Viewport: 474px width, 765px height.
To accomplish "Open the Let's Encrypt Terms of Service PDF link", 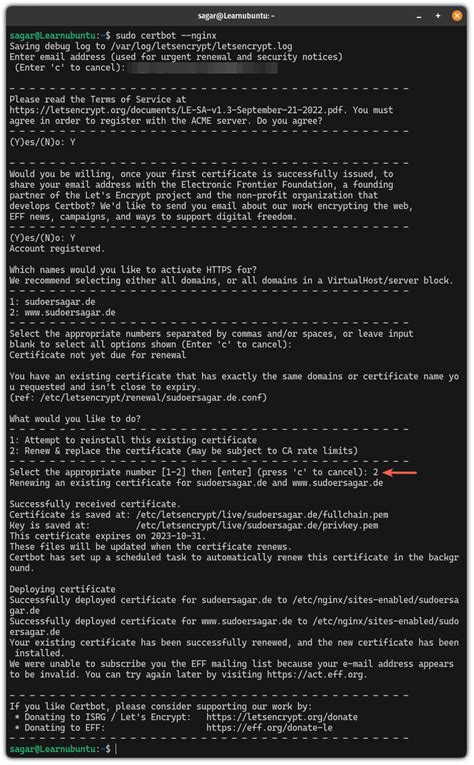I will click(176, 110).
